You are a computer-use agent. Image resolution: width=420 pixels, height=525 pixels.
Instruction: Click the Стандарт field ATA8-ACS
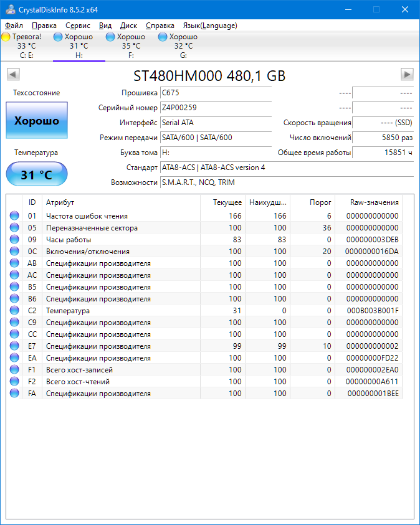287,168
